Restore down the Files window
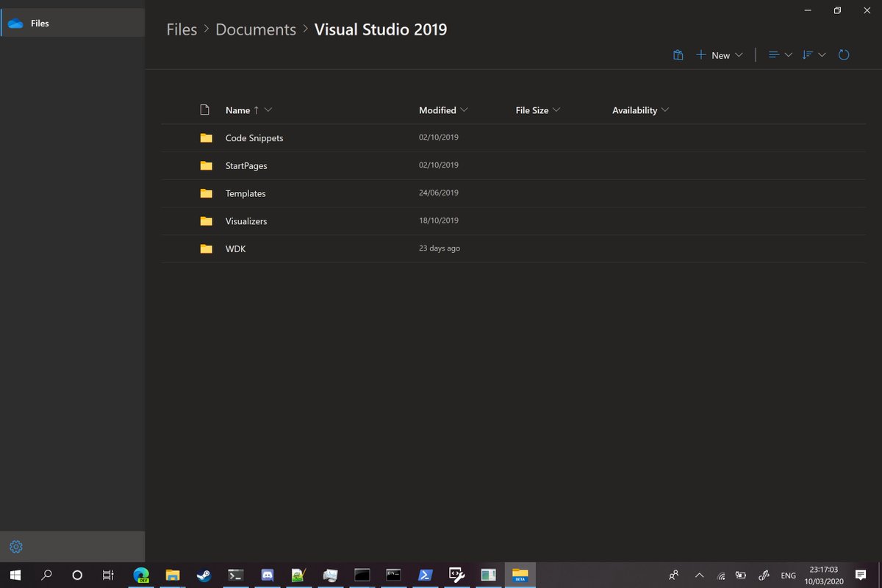Screen dimensions: 882x588 (837, 10)
